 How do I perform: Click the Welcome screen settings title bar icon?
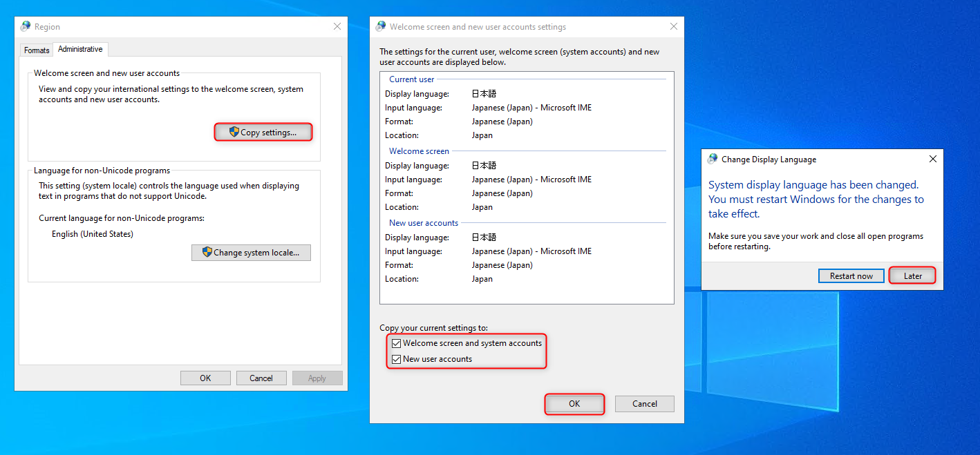point(381,27)
